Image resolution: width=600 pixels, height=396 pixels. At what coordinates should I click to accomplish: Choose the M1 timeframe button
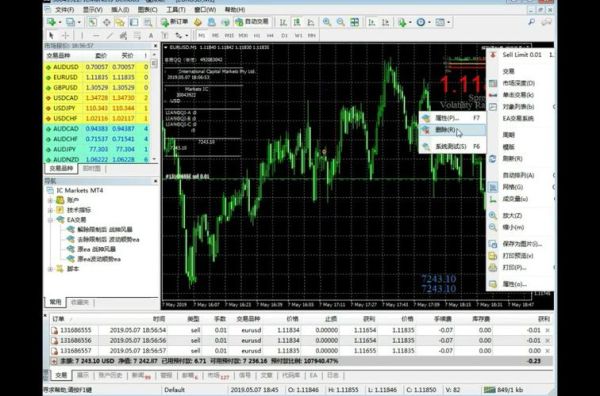coord(201,36)
